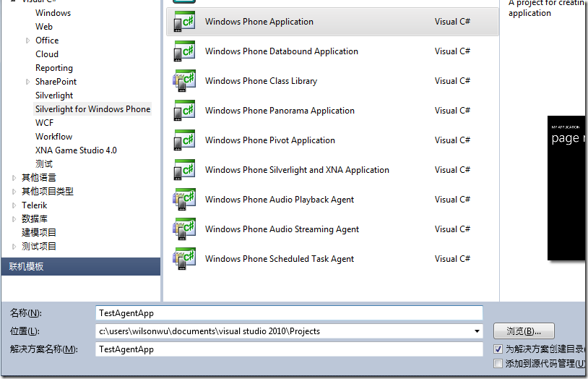Click Visual C# label for Pivot Application row
The image size is (588, 379).
(452, 140)
